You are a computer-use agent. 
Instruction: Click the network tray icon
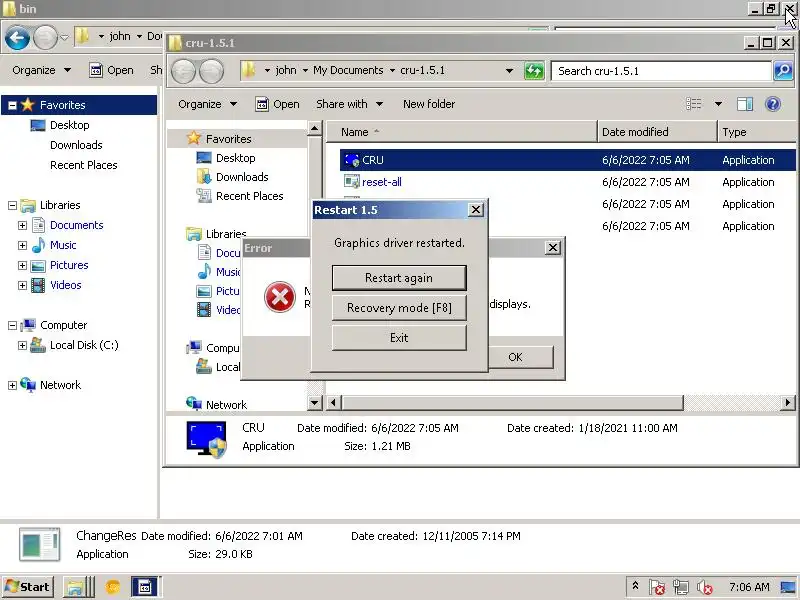pyautogui.click(x=680, y=587)
